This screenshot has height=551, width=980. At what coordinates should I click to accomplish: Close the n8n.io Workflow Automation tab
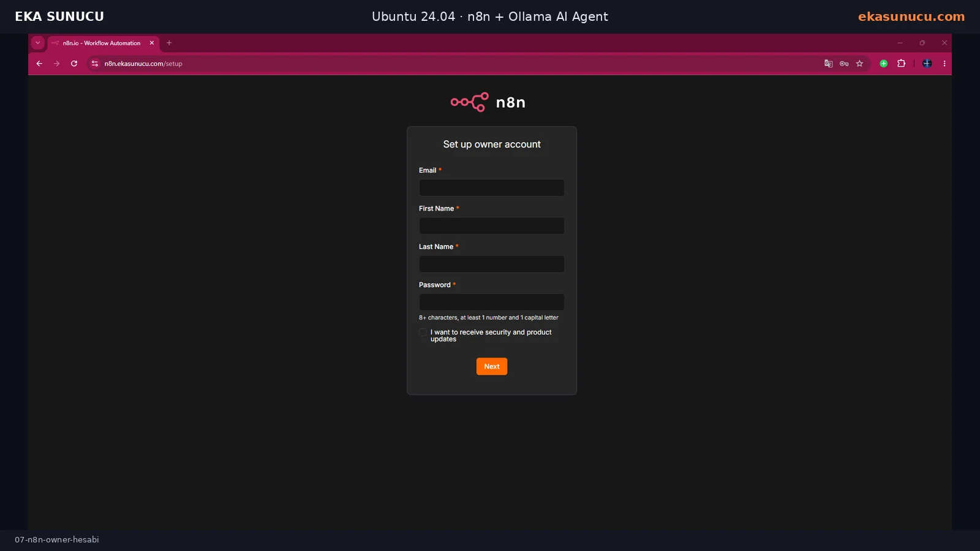coord(152,43)
